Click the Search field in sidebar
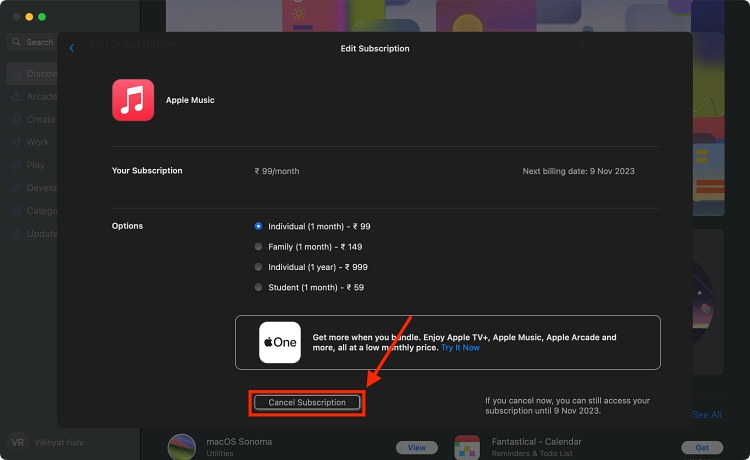This screenshot has height=460, width=750. coord(32,42)
